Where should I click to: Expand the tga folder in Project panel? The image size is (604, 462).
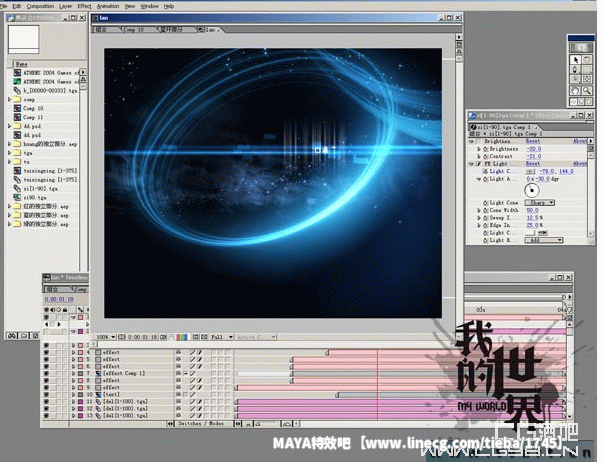tap(10, 153)
